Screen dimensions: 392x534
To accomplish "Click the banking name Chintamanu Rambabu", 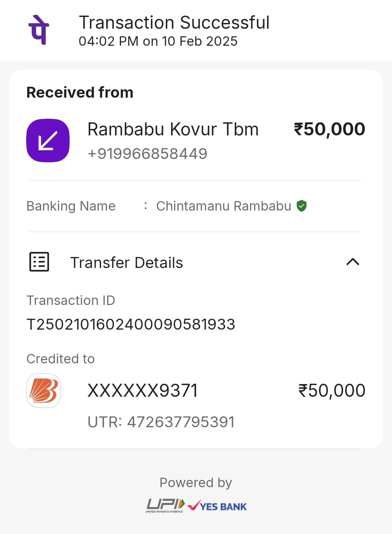I will 224,206.
